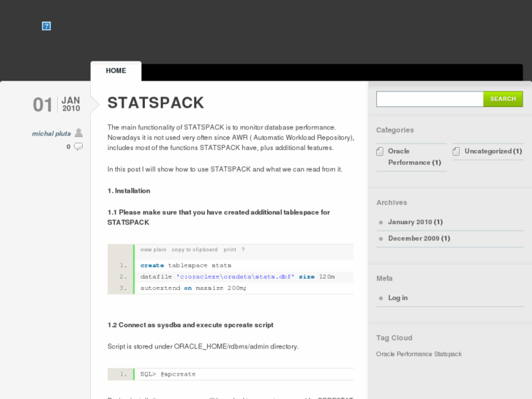Click the Uncategorized category page icon

click(x=456, y=152)
